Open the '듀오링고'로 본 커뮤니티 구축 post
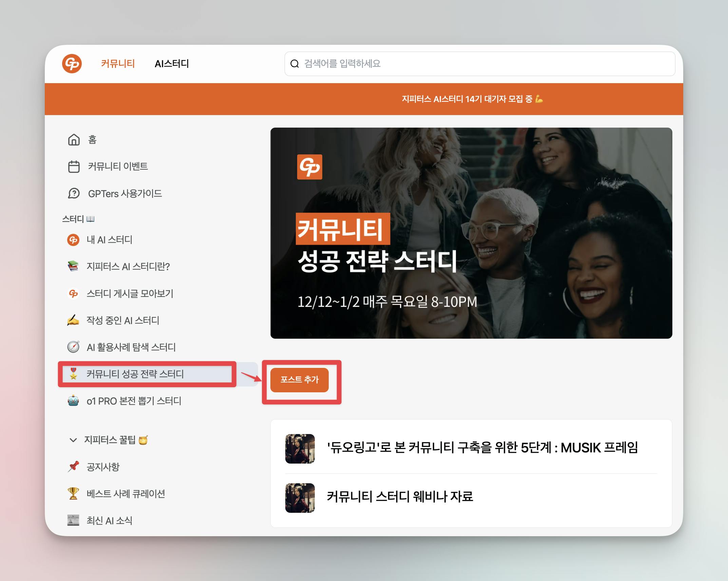 pos(482,448)
